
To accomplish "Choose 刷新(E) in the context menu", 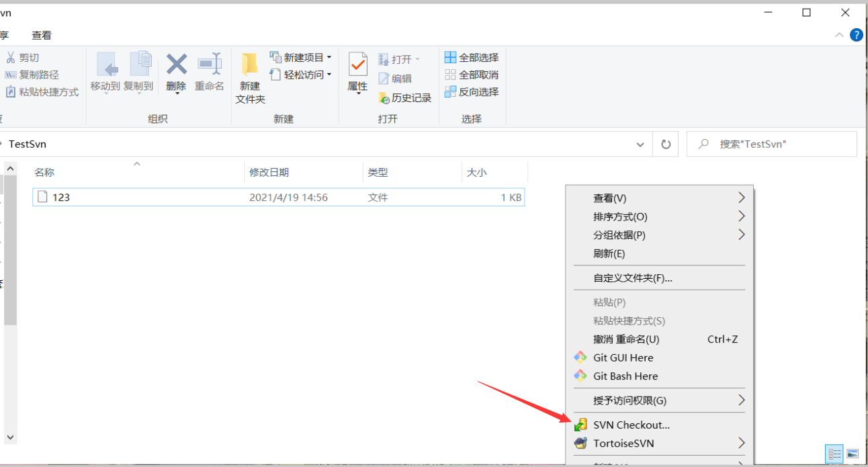I will click(660, 253).
